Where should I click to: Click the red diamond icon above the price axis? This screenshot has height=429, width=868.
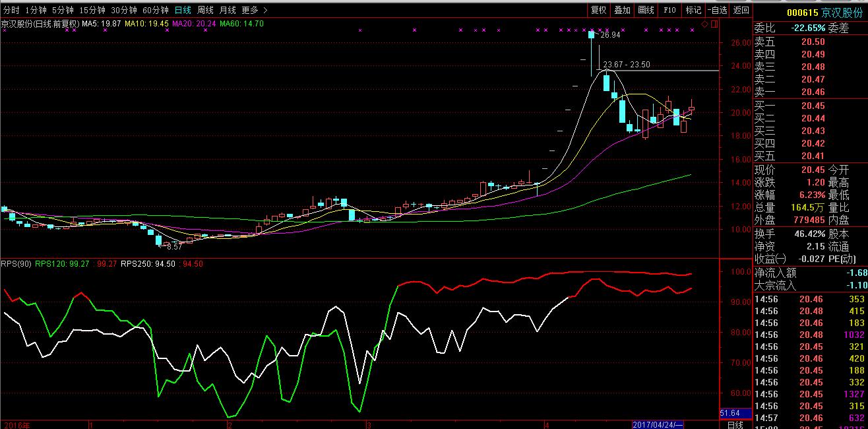click(705, 24)
